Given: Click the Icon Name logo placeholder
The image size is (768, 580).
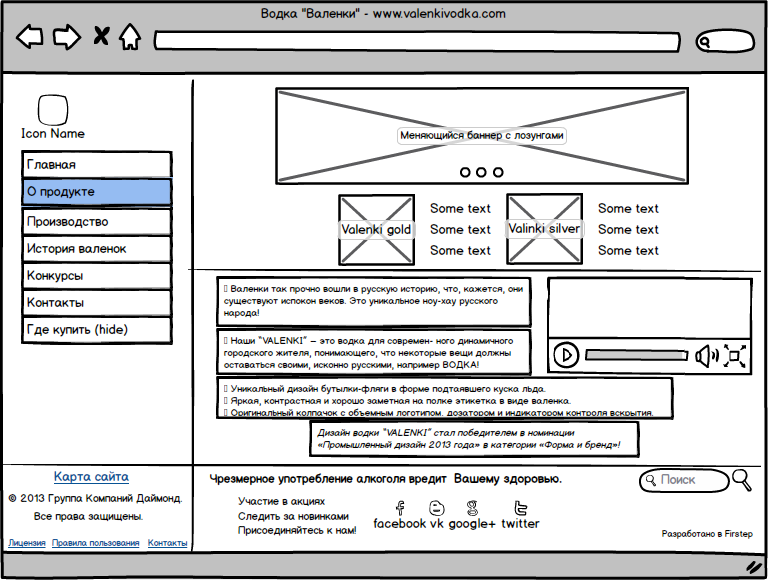Looking at the screenshot, I should (x=53, y=110).
